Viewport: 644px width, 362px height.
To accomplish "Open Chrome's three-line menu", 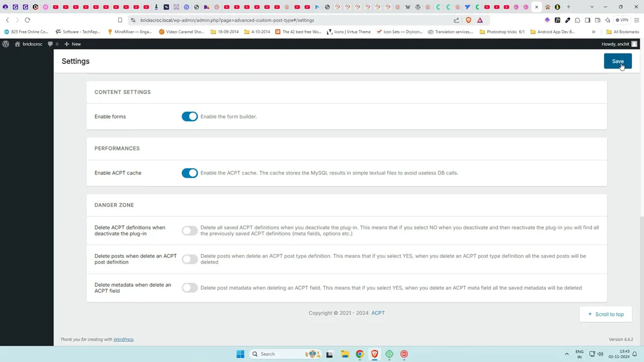I will pyautogui.click(x=636, y=20).
